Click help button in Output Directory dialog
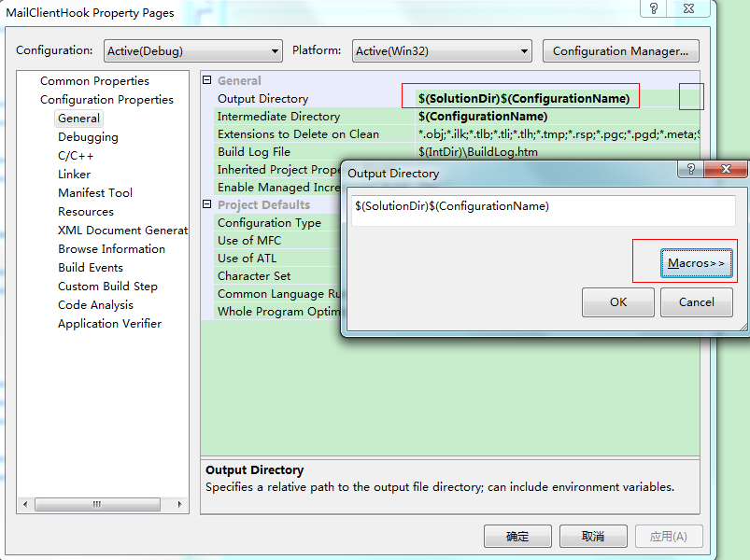Screen dimensions: 750x560 (x=690, y=169)
